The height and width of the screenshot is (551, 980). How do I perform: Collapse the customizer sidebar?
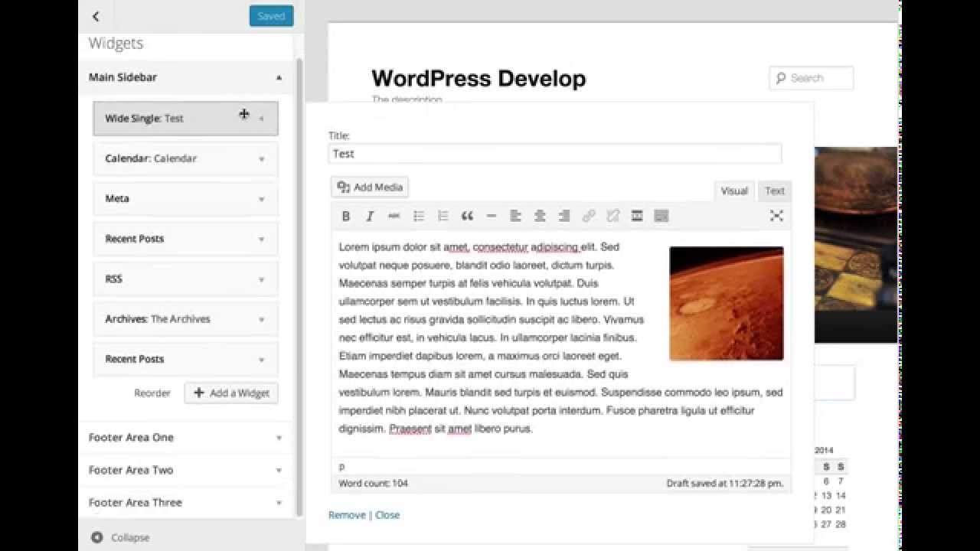point(120,537)
